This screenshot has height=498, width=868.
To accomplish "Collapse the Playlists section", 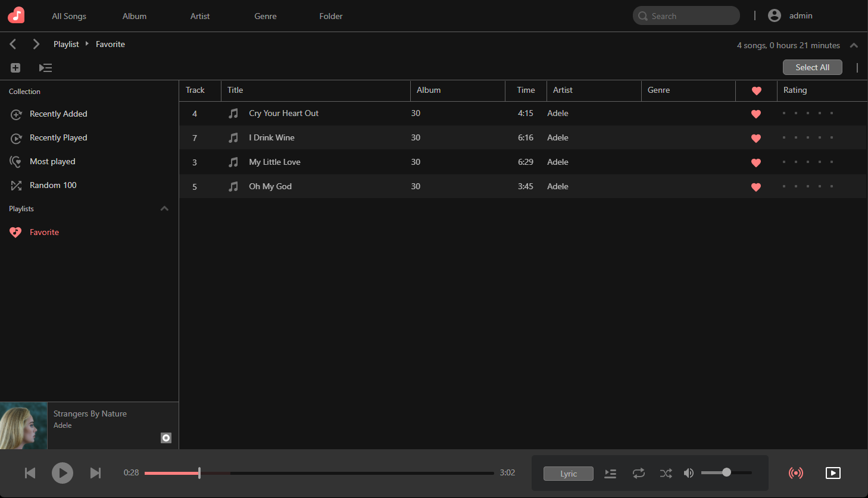I will point(164,209).
